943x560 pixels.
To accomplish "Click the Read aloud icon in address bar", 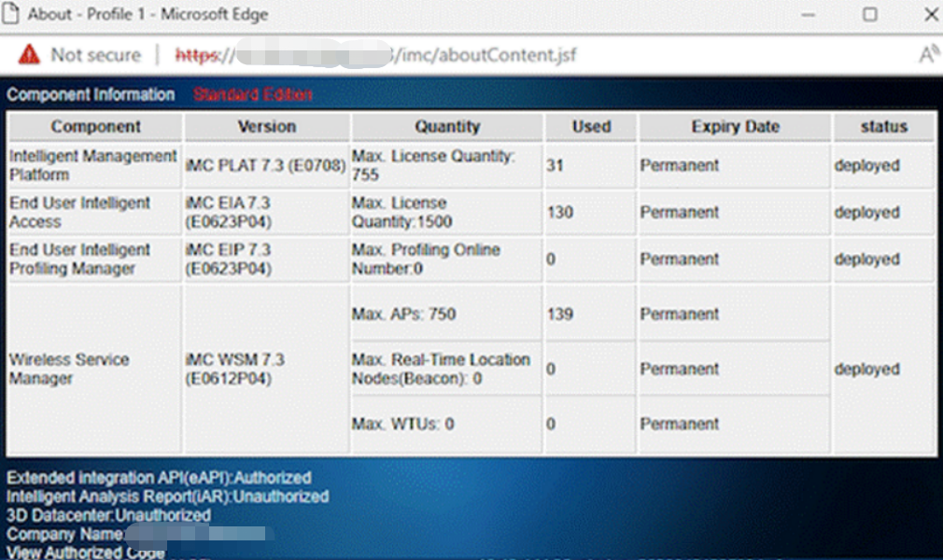I will (929, 54).
